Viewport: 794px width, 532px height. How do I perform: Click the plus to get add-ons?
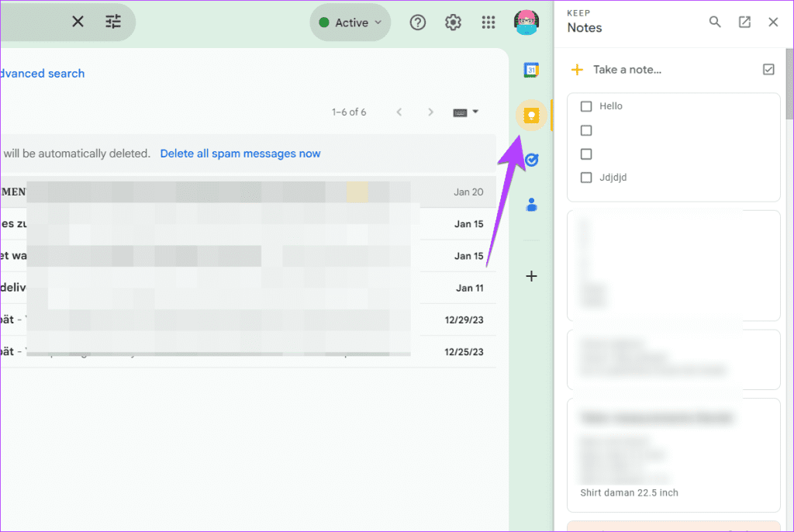pyautogui.click(x=530, y=275)
